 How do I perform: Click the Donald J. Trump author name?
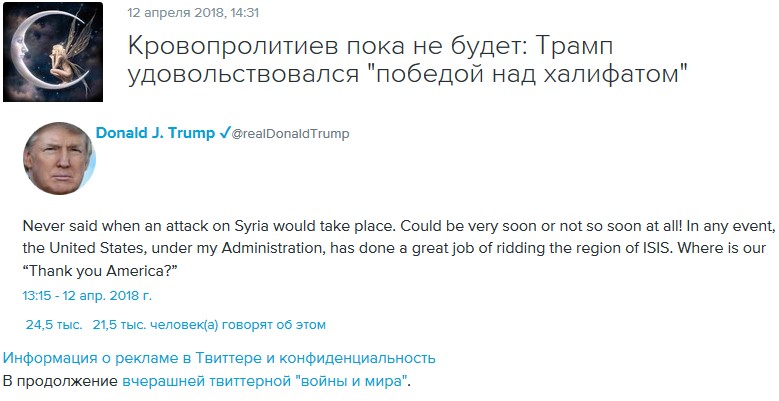point(155,134)
